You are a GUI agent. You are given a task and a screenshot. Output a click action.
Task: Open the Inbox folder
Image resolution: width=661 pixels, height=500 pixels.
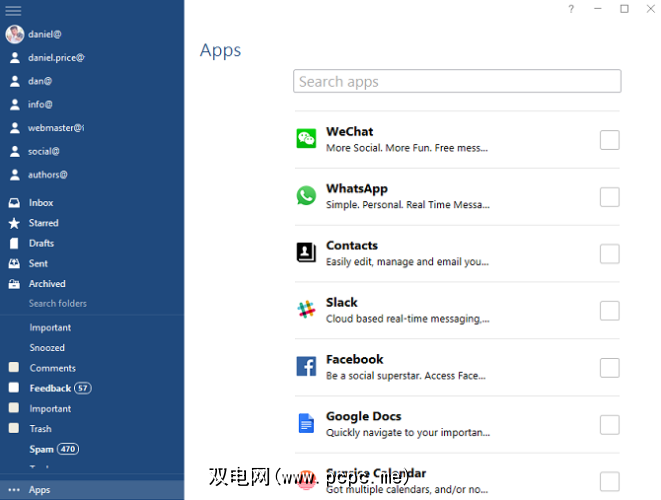41,203
